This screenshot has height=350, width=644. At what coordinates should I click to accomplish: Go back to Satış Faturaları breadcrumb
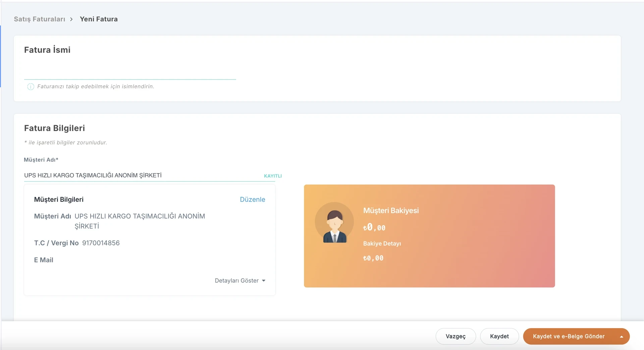tap(40, 19)
